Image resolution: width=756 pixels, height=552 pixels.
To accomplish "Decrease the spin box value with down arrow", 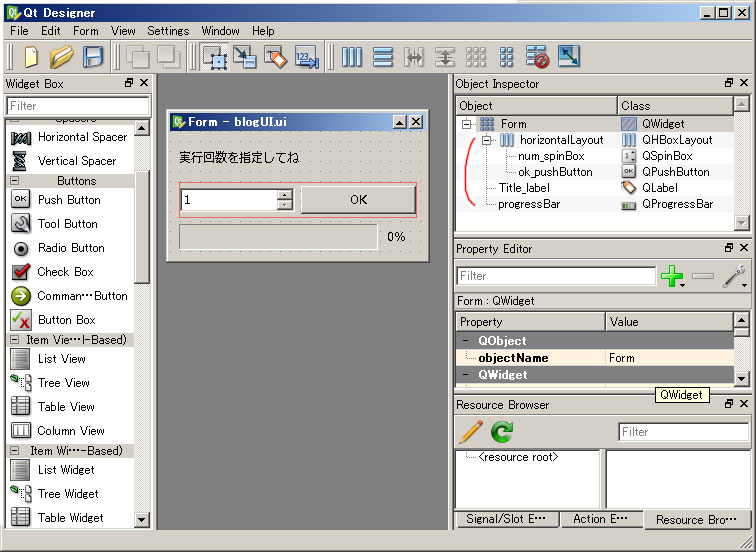I will tap(285, 204).
